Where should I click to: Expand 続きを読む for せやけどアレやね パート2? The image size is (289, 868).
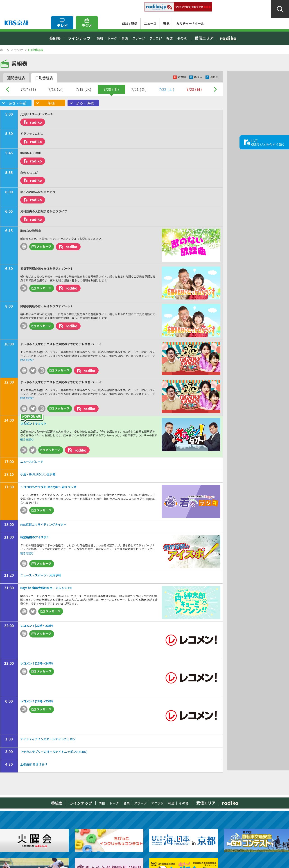coord(27,398)
